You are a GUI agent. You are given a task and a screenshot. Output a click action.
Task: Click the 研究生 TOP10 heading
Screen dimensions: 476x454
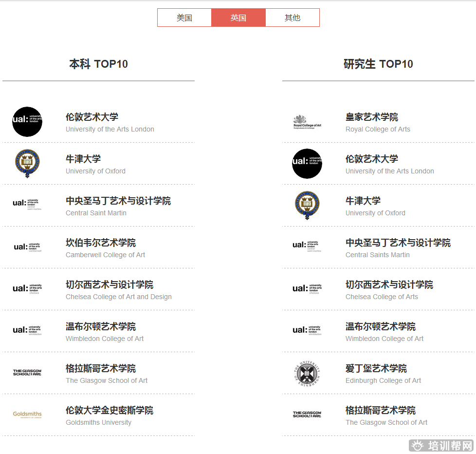click(378, 64)
